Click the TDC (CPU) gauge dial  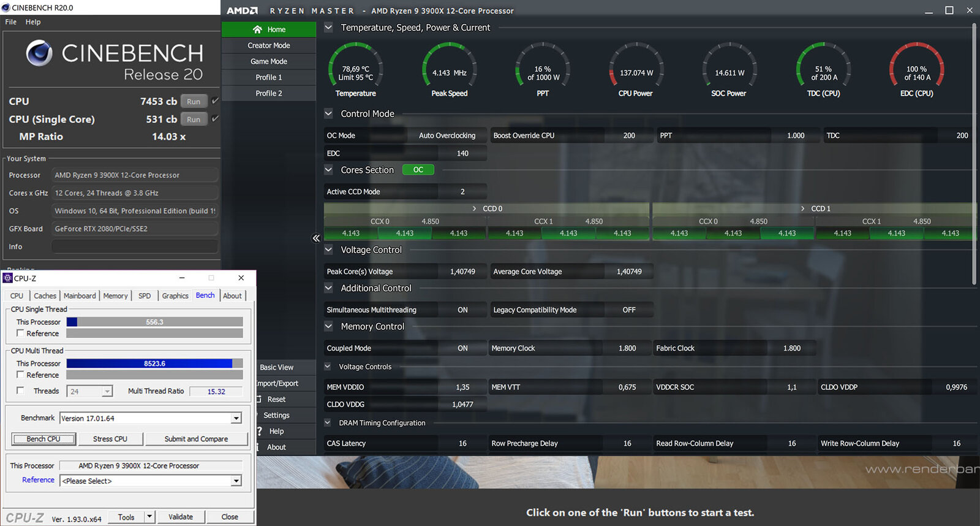823,65
